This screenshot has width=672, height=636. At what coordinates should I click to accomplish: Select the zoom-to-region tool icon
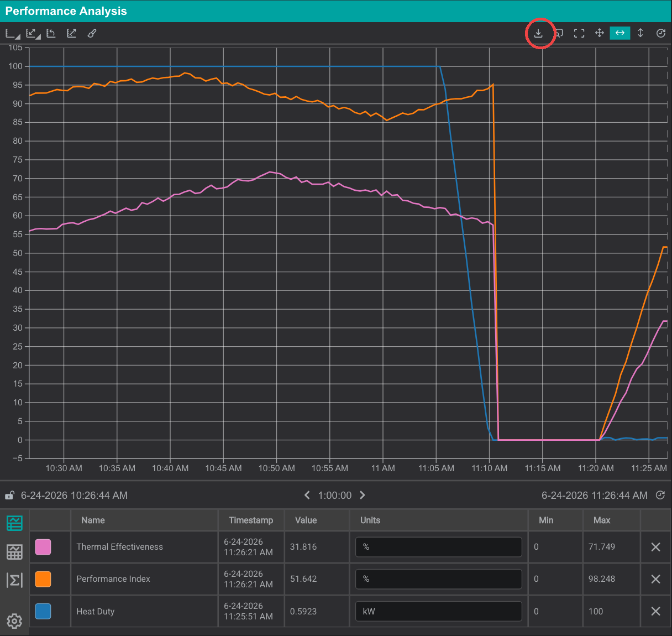point(559,33)
